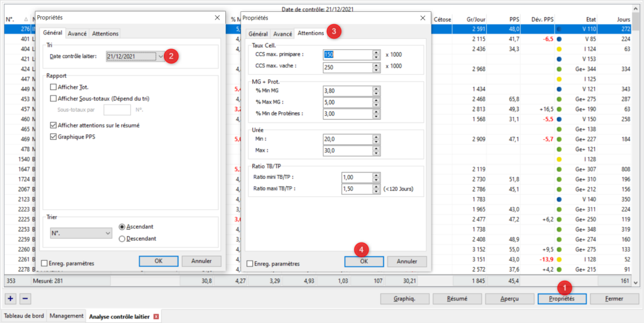Enable the Afficher Tot. checkbox

53,87
